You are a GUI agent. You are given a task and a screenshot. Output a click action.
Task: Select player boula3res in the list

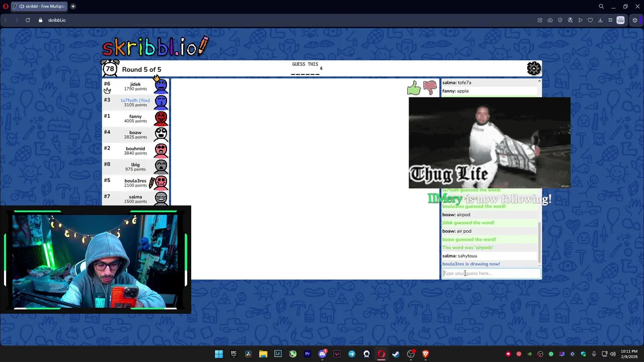point(136,183)
